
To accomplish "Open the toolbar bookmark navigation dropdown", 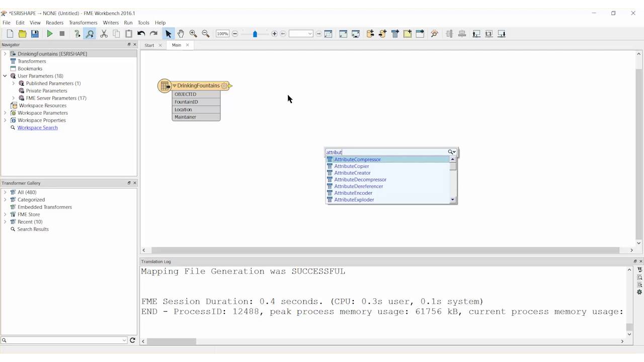I will coord(301,34).
